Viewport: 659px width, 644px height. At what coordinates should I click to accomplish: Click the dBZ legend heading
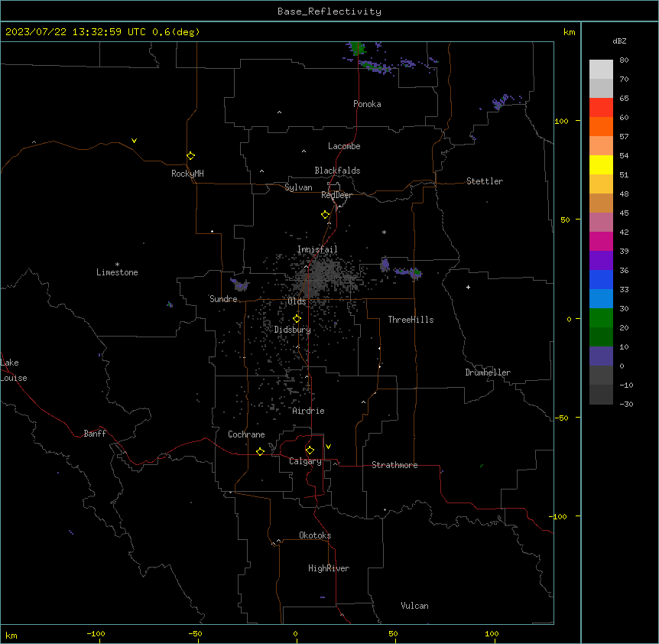619,41
